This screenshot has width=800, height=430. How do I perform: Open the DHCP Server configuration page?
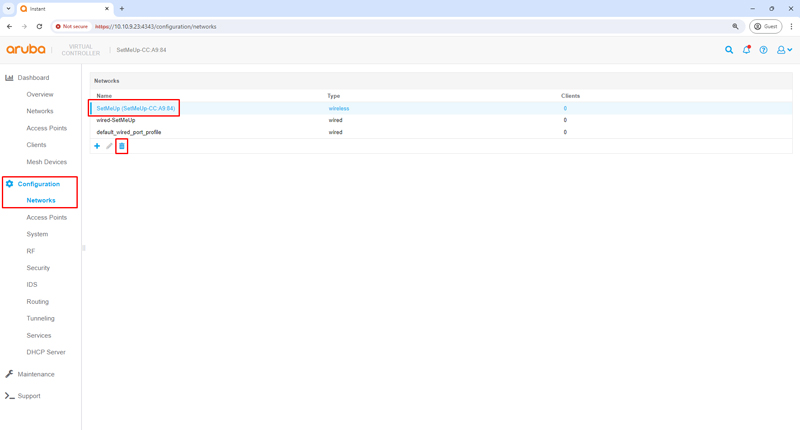(x=46, y=352)
